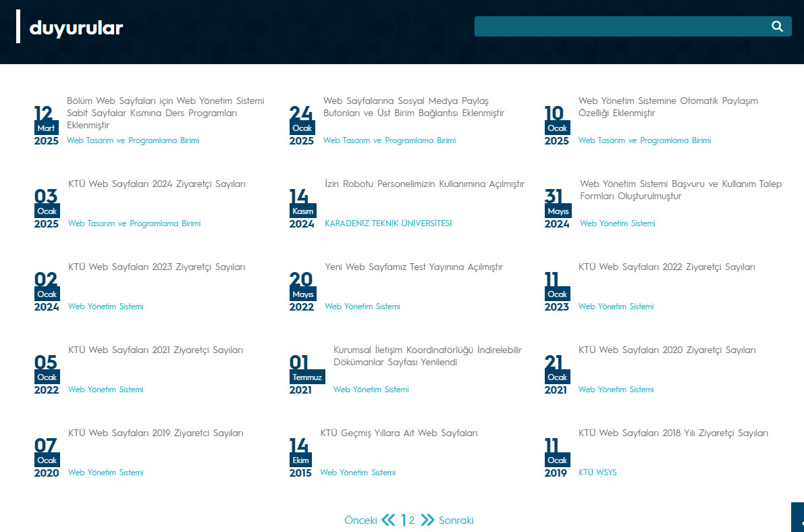Open KTÜ Web Sayfaları 2018 Yılı Ziyaretçi Sayıları
Image resolution: width=804 pixels, height=532 pixels.
click(673, 433)
